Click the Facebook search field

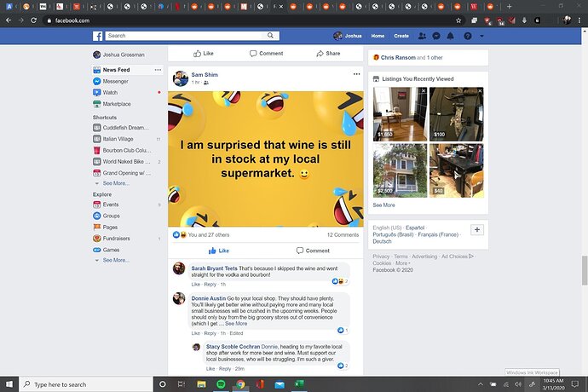click(186, 36)
